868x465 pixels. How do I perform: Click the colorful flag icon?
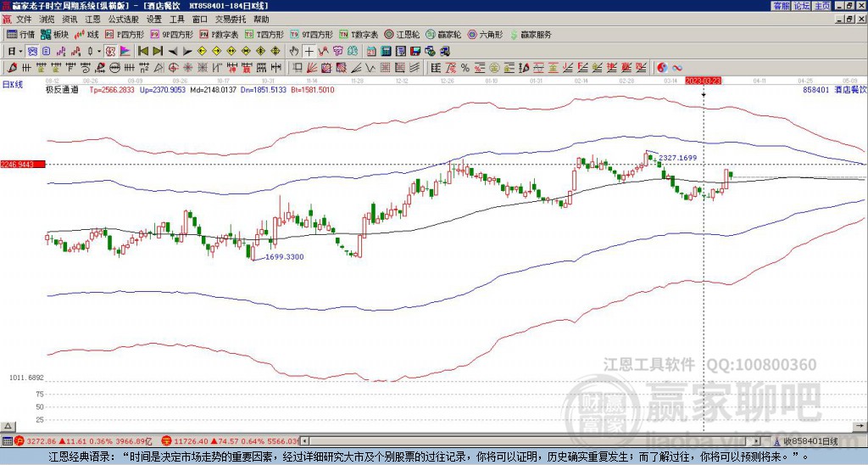[x=125, y=51]
